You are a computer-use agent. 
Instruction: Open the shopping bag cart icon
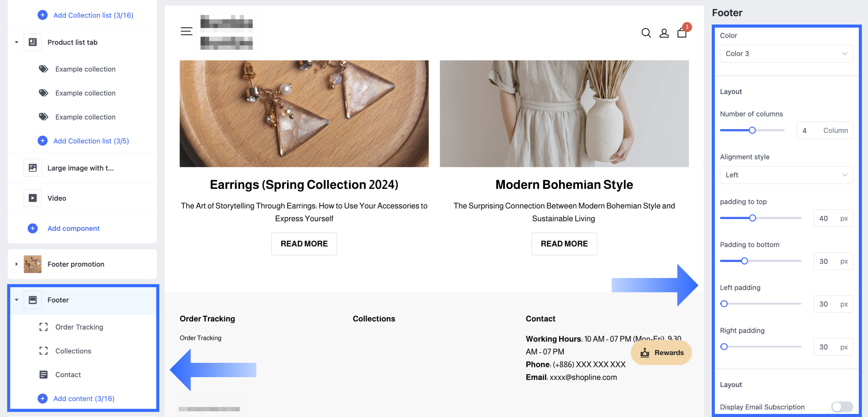coord(682,33)
